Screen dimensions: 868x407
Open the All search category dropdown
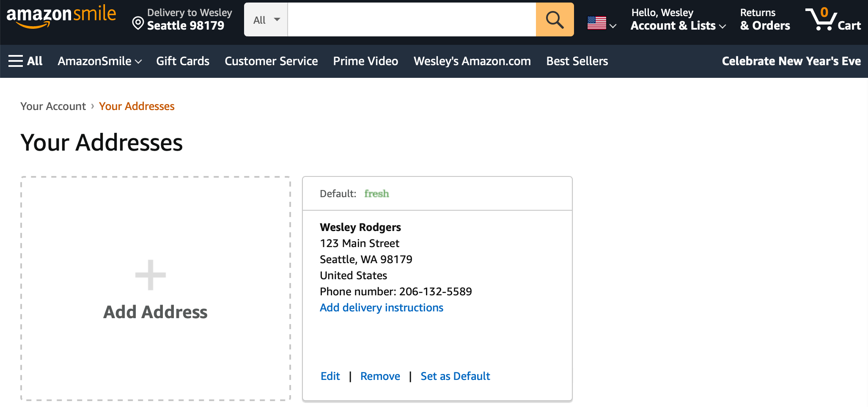265,19
